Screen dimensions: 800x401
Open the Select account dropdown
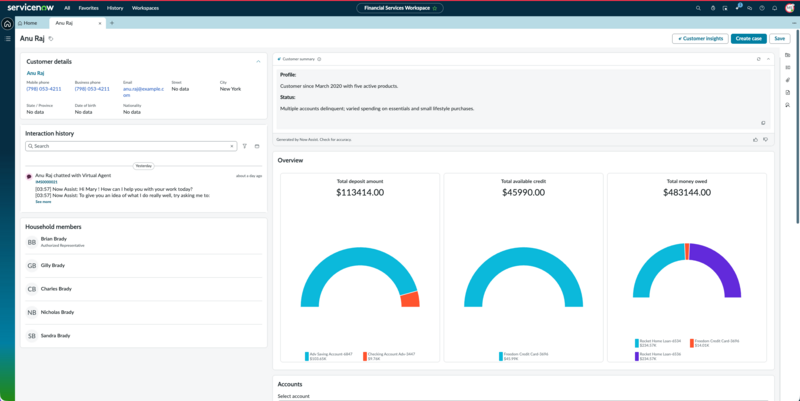523,399
